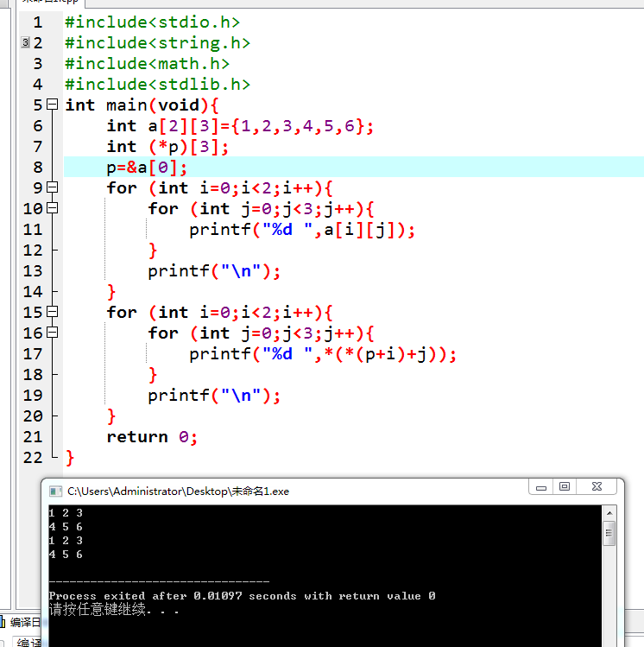Click the return 0; statement

pyautogui.click(x=152, y=436)
